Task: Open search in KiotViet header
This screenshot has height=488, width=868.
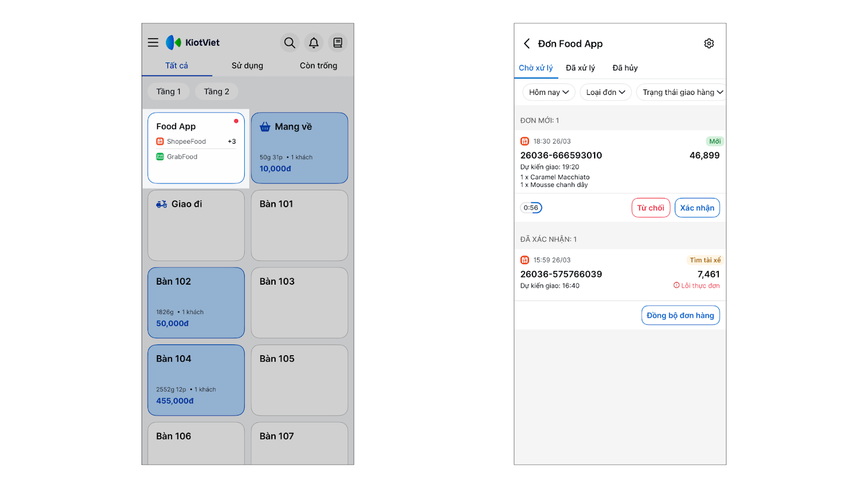Action: tap(290, 42)
